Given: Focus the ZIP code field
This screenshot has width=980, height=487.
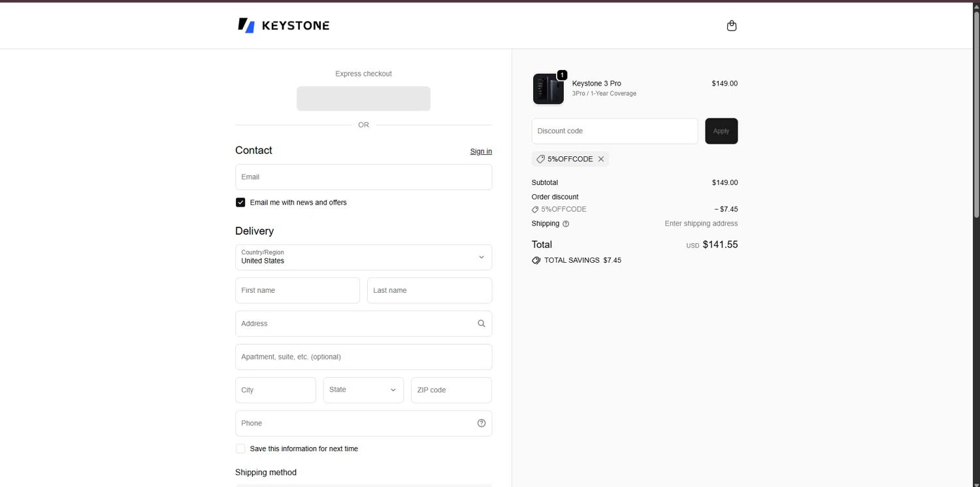Looking at the screenshot, I should [451, 390].
